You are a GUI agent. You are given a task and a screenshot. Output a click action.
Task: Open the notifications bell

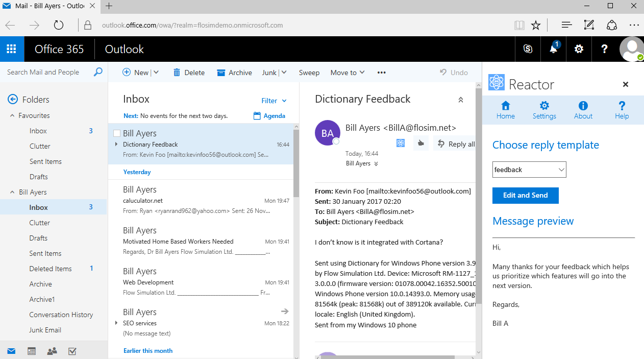pos(553,49)
